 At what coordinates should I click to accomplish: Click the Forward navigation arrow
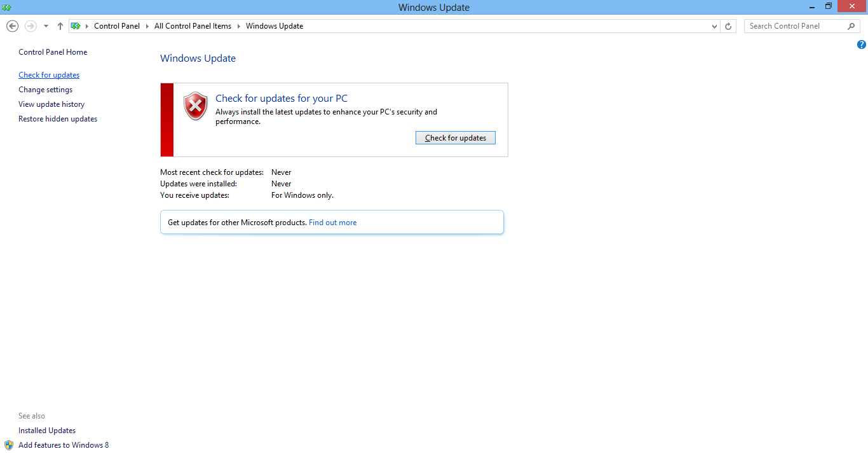pyautogui.click(x=31, y=26)
